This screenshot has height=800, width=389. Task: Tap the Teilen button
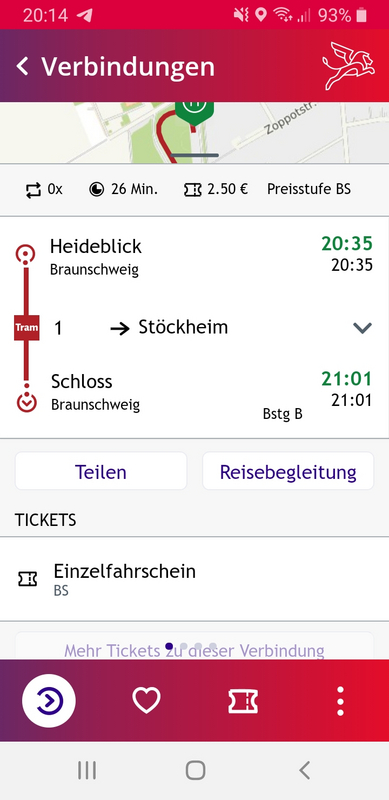click(x=101, y=471)
